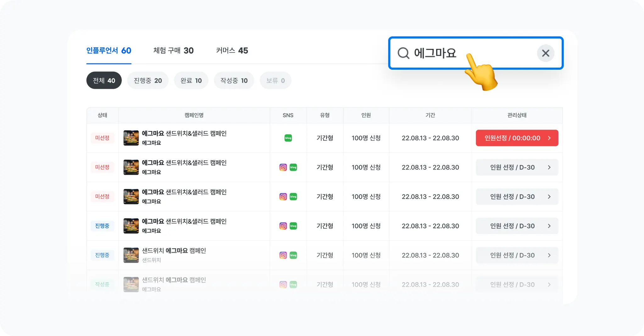Open 인원 선정 / D-30 for 진행중 샌드위치&샐러드 row

point(517,226)
